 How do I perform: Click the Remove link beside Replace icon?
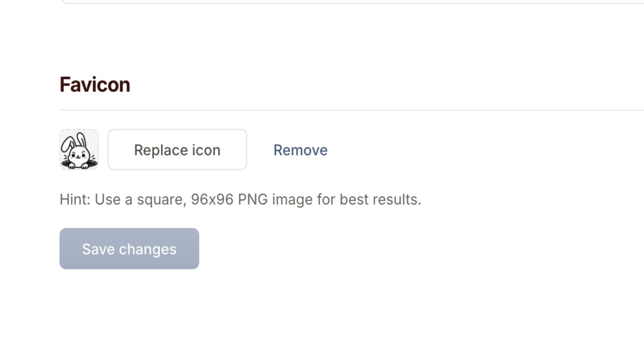click(300, 150)
